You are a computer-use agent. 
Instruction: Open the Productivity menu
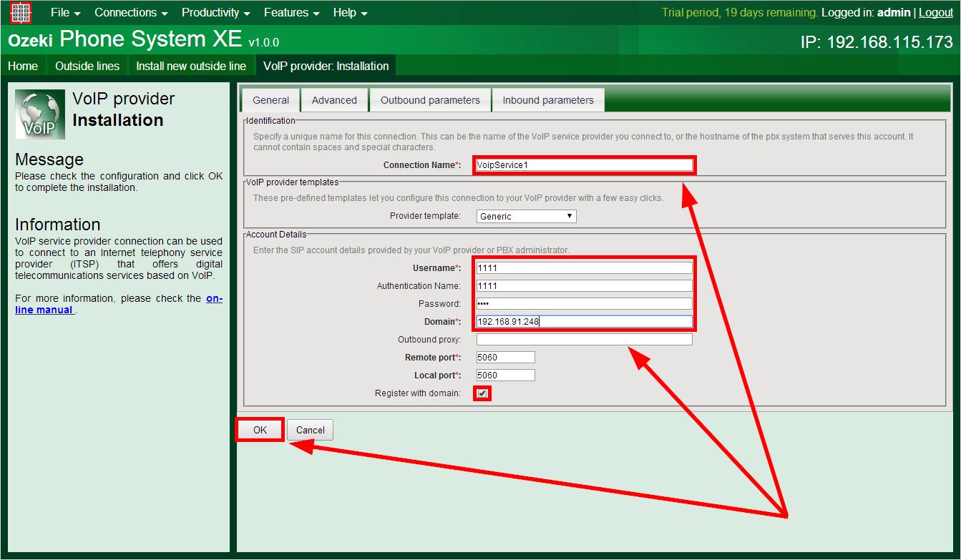pyautogui.click(x=215, y=13)
